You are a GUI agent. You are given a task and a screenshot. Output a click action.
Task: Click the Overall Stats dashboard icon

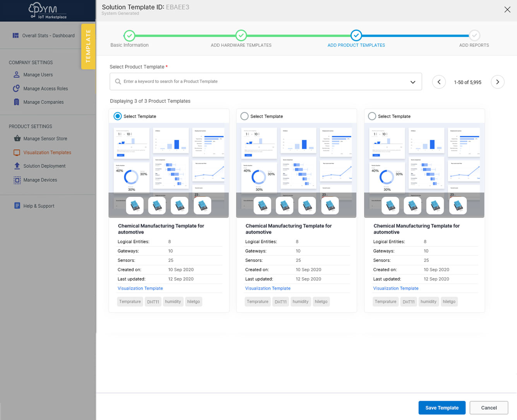coord(15,36)
